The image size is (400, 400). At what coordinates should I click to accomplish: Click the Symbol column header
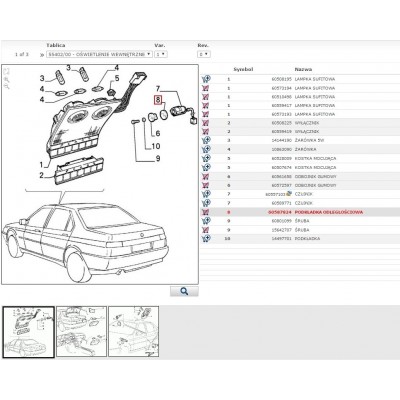243,69
